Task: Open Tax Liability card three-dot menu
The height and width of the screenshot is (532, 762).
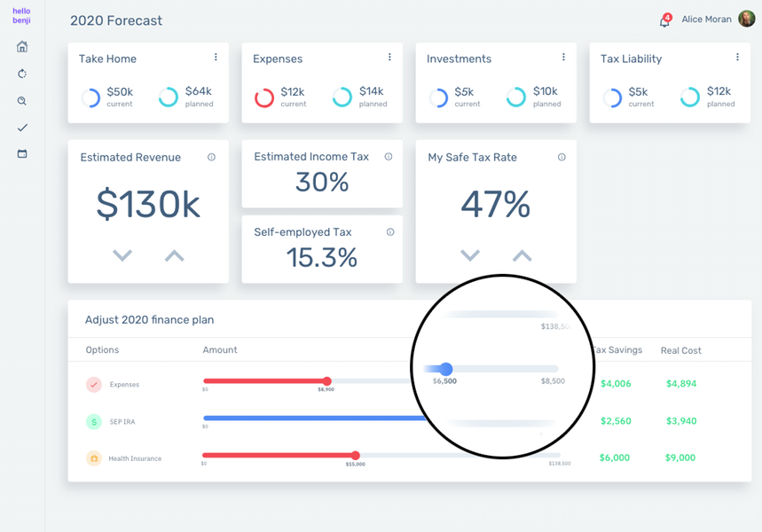Action: click(738, 58)
